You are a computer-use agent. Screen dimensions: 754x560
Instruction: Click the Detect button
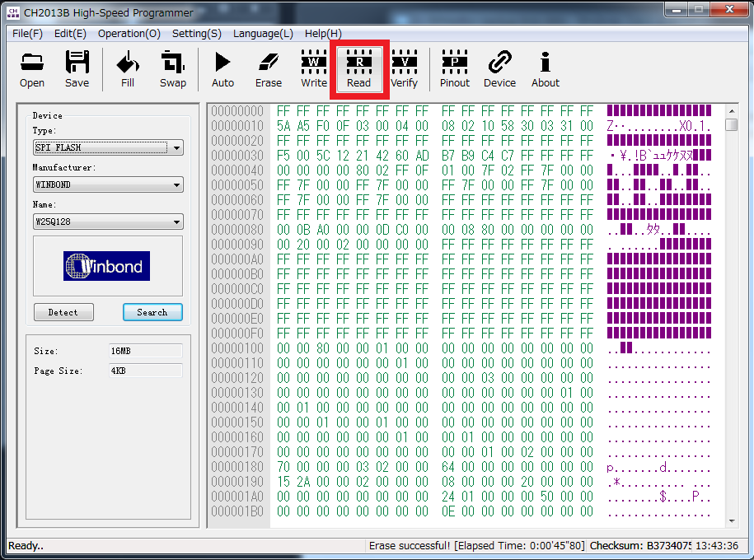tap(63, 312)
